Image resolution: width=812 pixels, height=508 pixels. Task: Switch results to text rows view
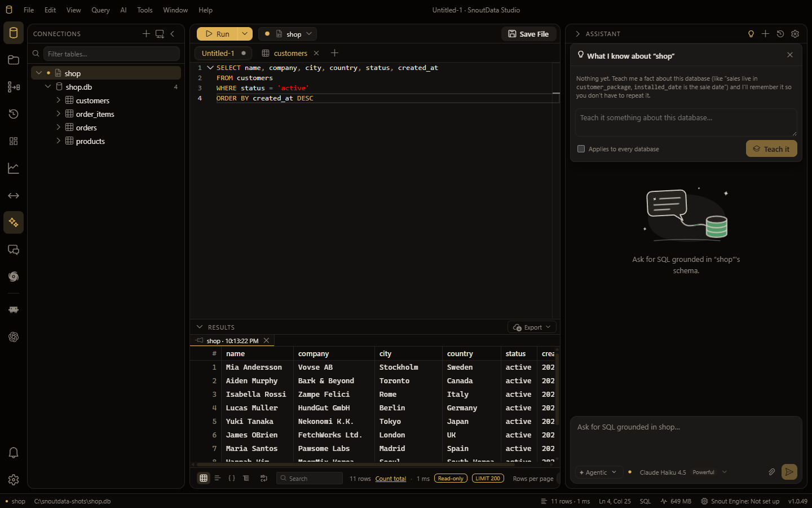(x=218, y=478)
